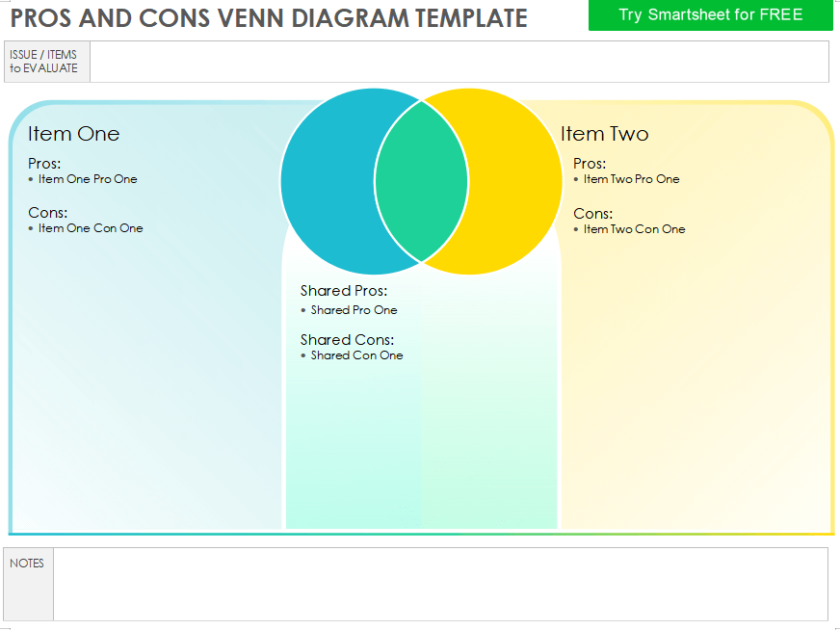The height and width of the screenshot is (630, 840).
Task: Select the 'Cons:' label under Item Two
Action: coord(593,214)
